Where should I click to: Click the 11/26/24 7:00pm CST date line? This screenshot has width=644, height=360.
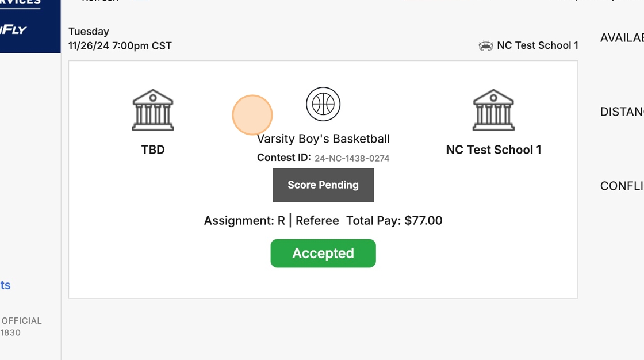click(x=120, y=45)
